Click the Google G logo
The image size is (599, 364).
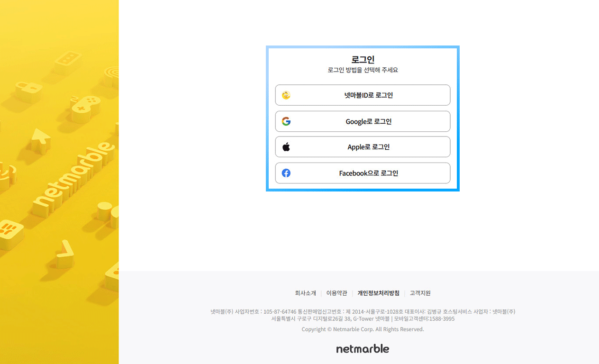[286, 121]
